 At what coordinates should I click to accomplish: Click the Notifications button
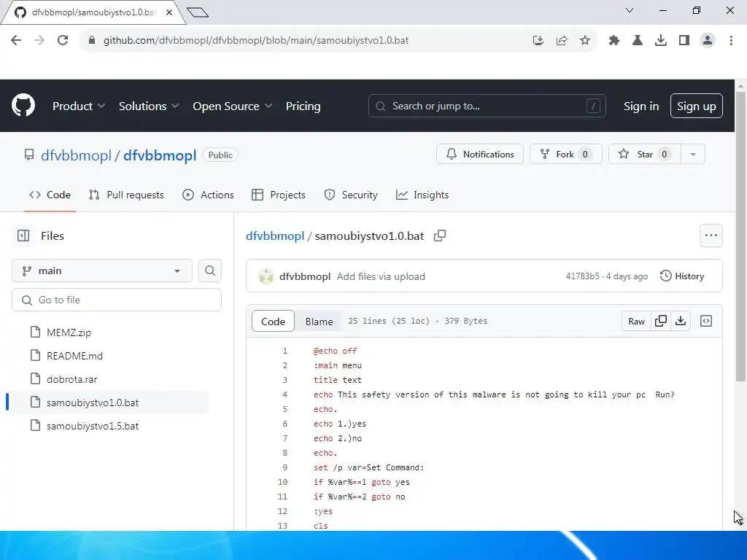click(x=480, y=155)
